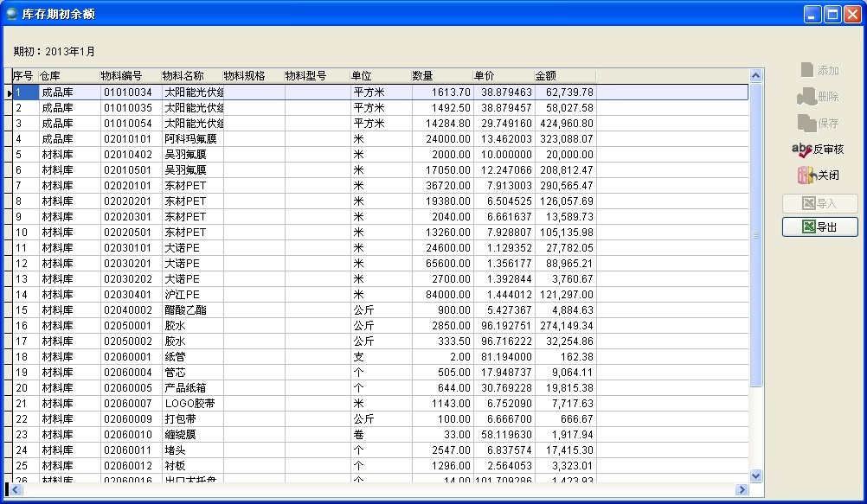Click the 物料编号 column header

coord(121,76)
